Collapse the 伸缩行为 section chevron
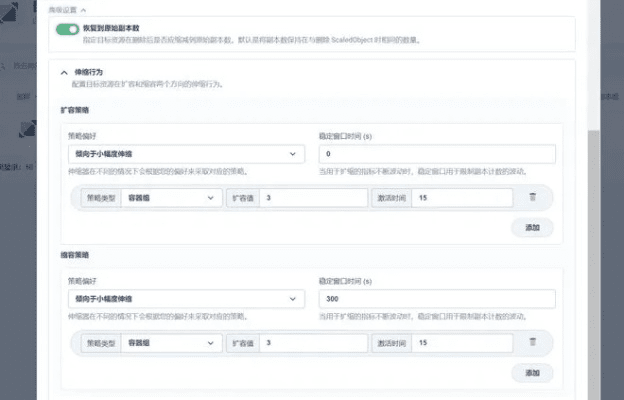The height and width of the screenshot is (400, 624). click(x=64, y=73)
